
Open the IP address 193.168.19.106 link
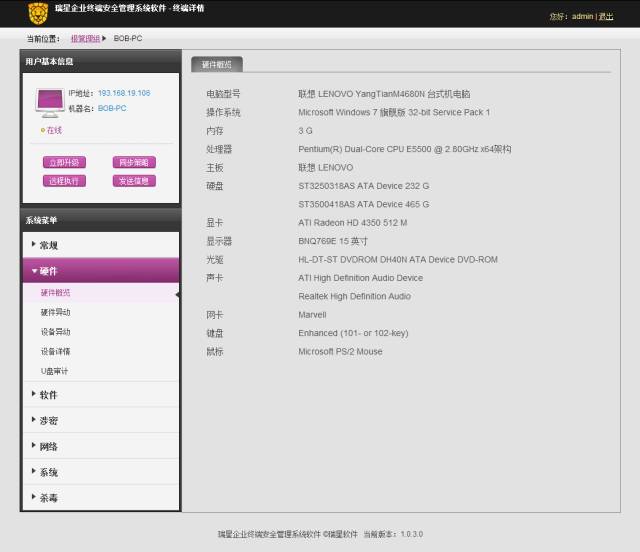click(124, 93)
